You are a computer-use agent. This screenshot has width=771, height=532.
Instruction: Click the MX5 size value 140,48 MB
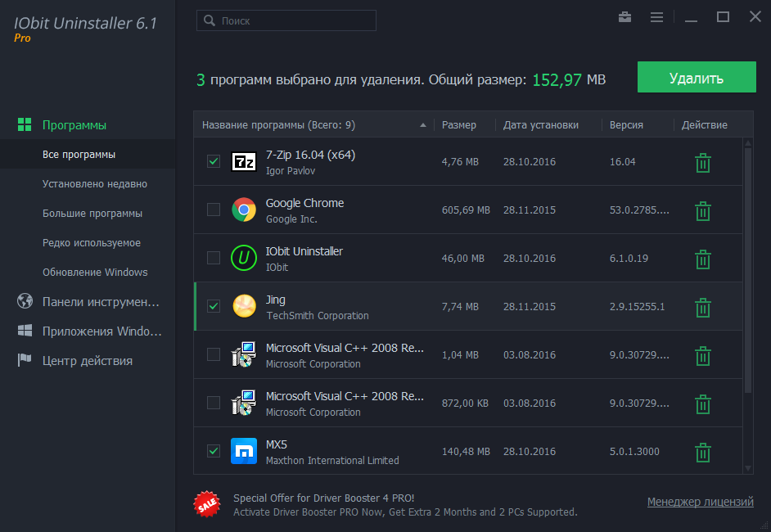click(x=466, y=451)
